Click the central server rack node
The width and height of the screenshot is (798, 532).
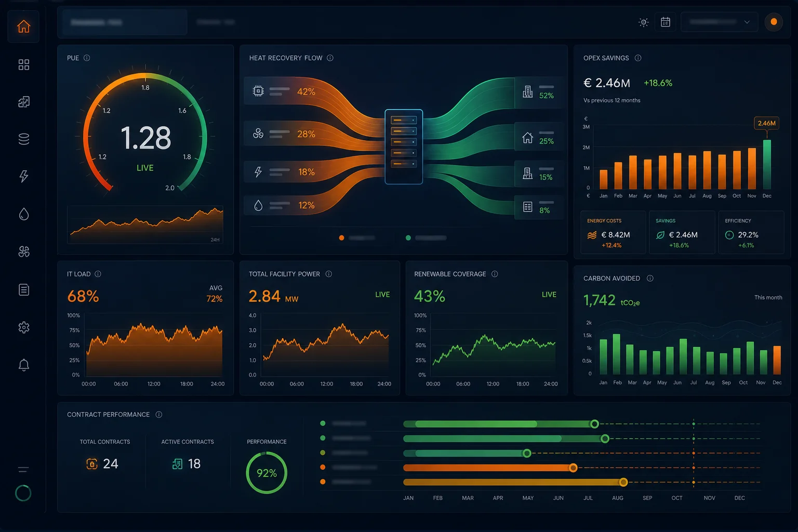[404, 147]
